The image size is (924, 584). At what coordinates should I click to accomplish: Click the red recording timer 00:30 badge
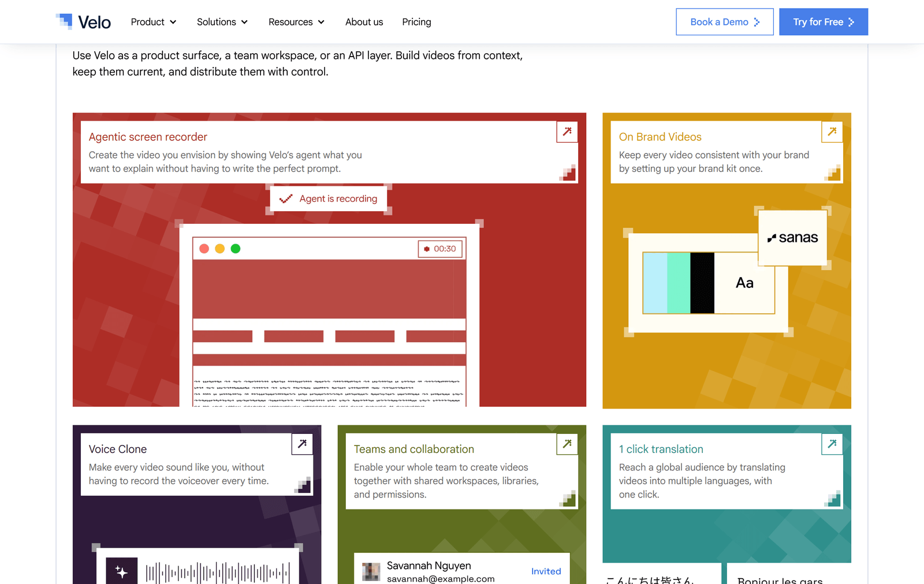[441, 249]
